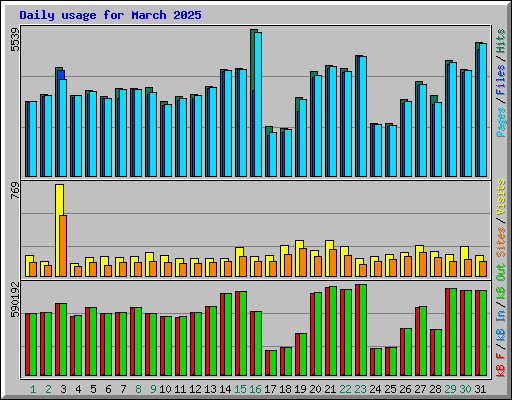Image resolution: width=512 pixels, height=400 pixels.
Task: Click day label 22 on the x-axis
Action: pos(345,389)
